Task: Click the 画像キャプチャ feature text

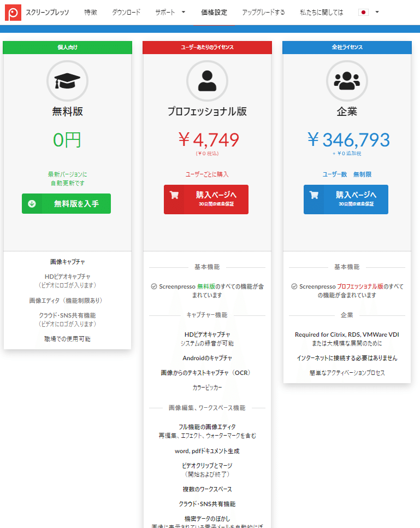Action: coord(67,262)
